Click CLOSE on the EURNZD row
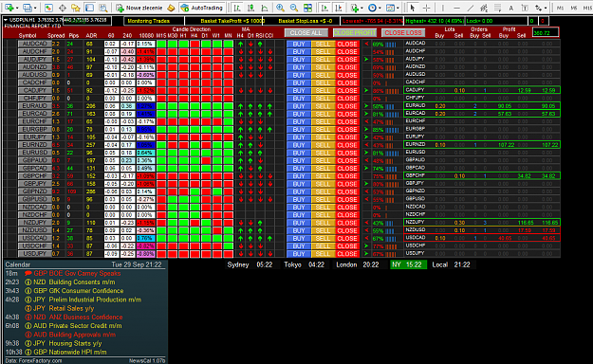This screenshot has height=364, width=593. click(347, 145)
